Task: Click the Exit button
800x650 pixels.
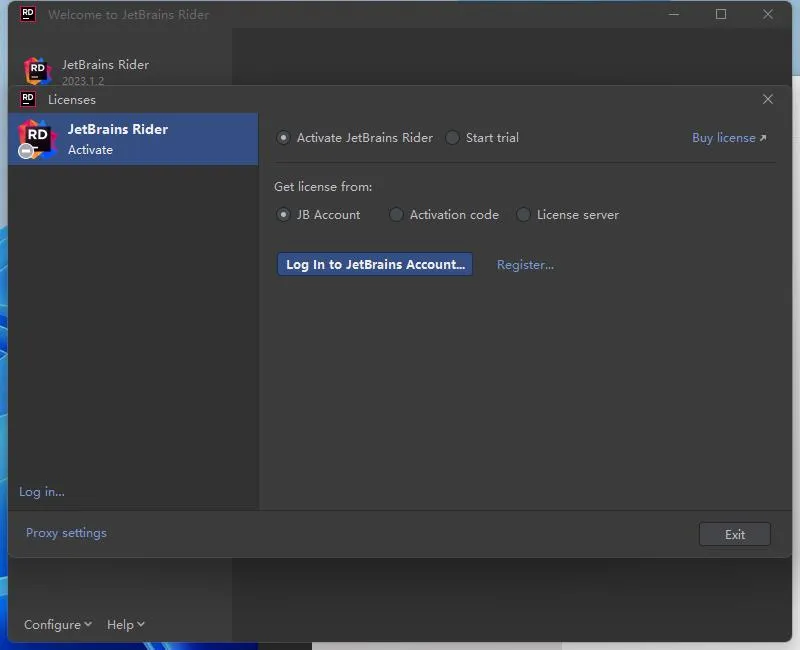Action: (x=735, y=534)
